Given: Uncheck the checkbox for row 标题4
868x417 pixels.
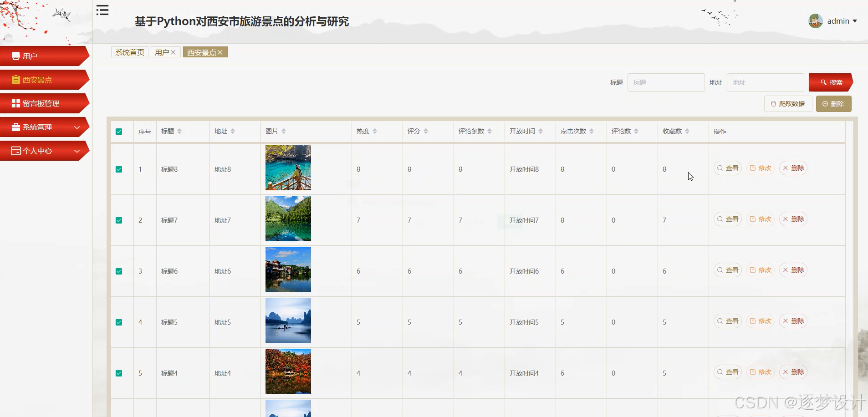Looking at the screenshot, I should [119, 373].
